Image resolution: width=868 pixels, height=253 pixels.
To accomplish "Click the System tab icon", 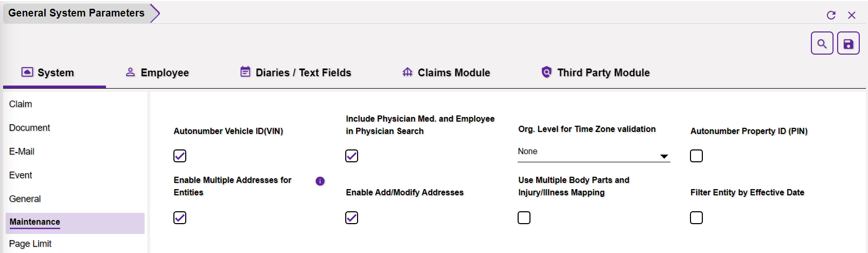I will (27, 72).
